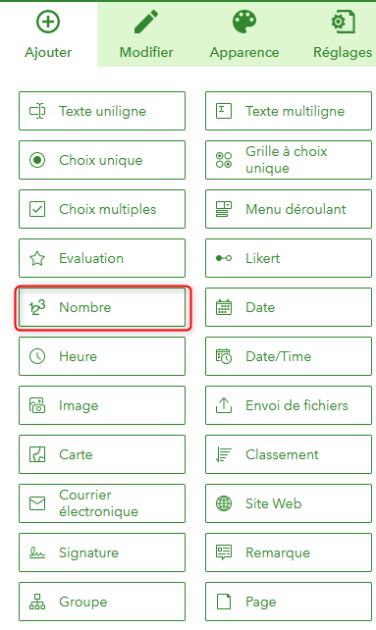Add a Texte multiligne question
376x630 pixels.
coord(288,111)
